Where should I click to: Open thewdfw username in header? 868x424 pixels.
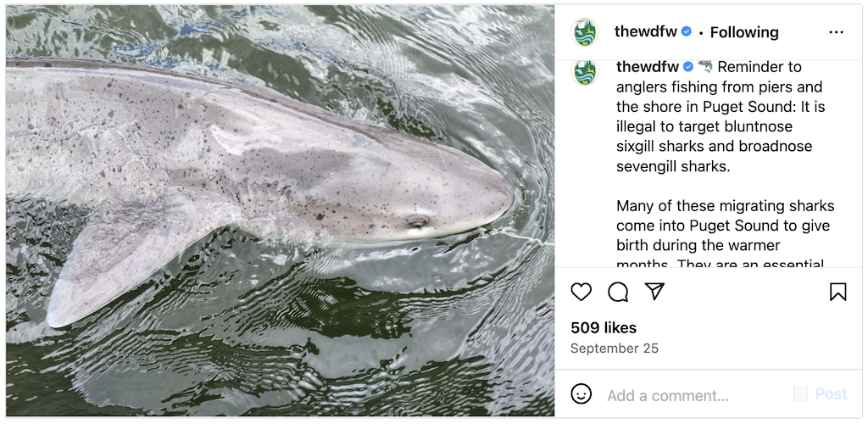click(x=645, y=32)
